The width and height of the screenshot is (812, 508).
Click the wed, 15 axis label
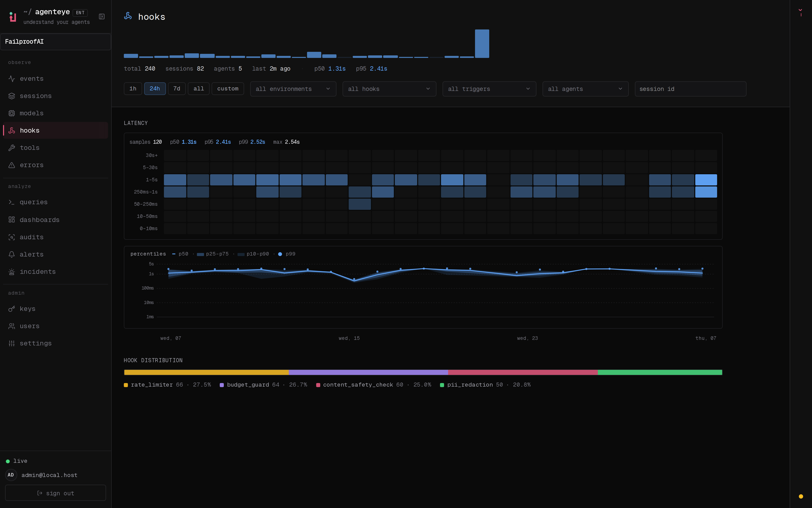pos(349,338)
